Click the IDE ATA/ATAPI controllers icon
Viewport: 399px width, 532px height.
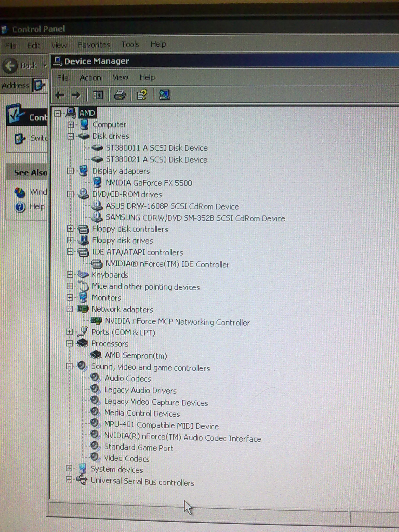pyautogui.click(x=83, y=252)
